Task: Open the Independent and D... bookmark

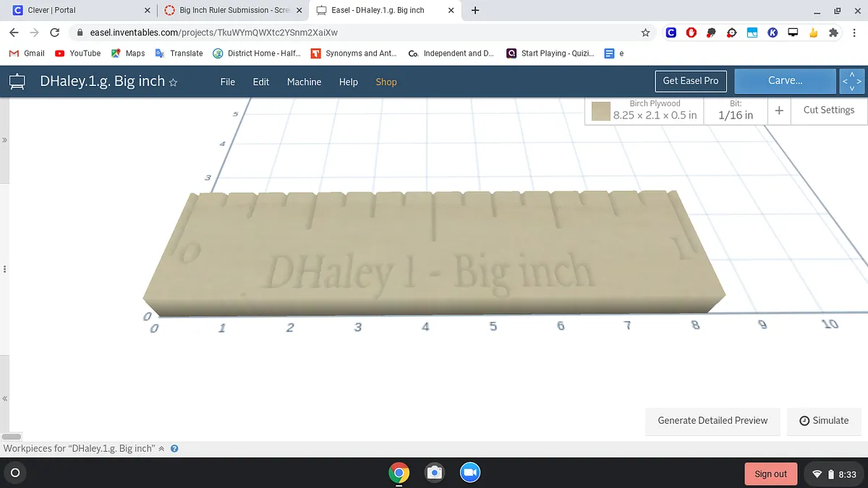Action: coord(451,53)
